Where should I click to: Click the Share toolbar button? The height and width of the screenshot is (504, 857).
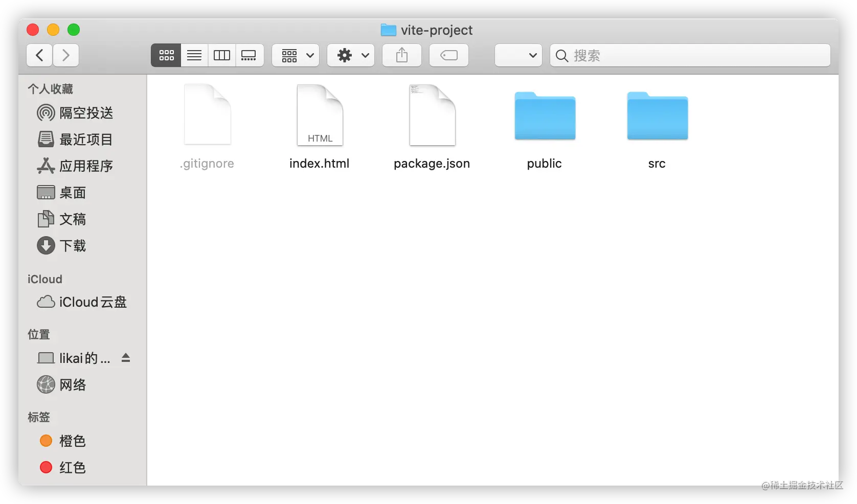click(x=402, y=55)
